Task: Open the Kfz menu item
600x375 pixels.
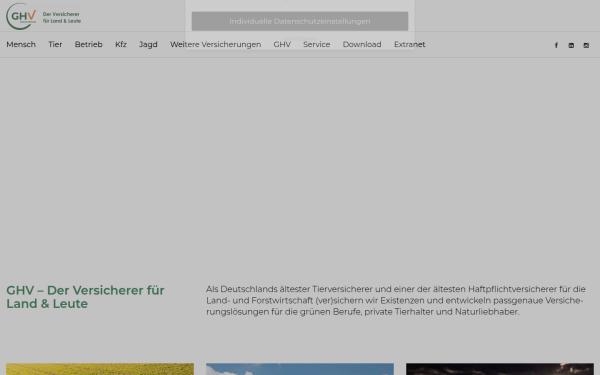Action: (x=121, y=44)
